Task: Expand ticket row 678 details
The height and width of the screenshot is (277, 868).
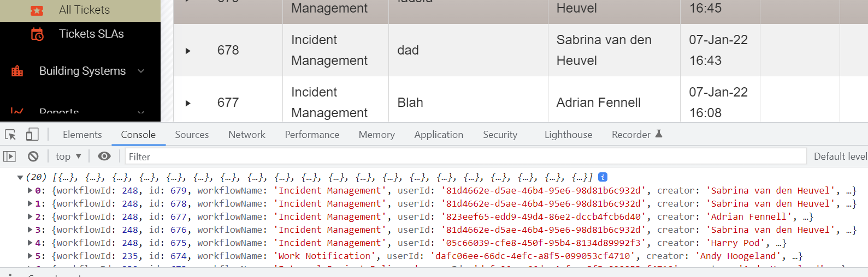Action: click(x=188, y=51)
